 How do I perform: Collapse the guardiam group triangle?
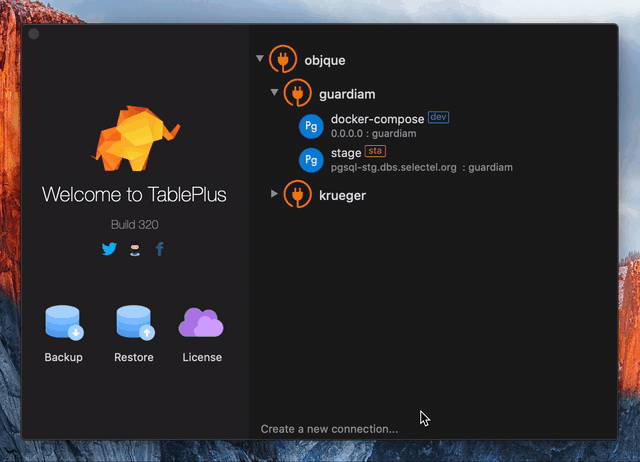tap(274, 92)
